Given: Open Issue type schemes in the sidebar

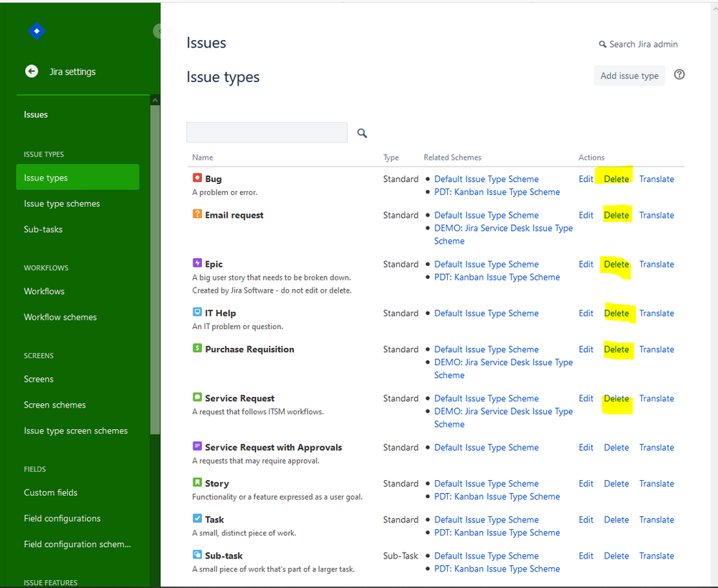Looking at the screenshot, I should point(62,203).
